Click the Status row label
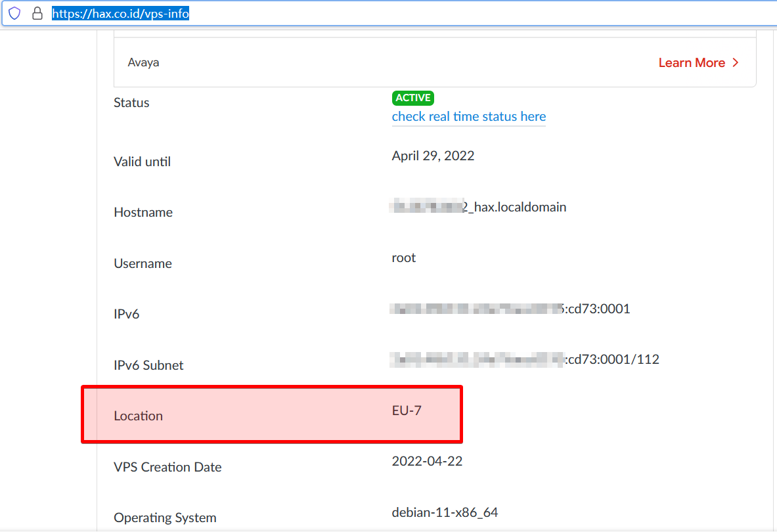Image resolution: width=777 pixels, height=532 pixels. [x=131, y=102]
